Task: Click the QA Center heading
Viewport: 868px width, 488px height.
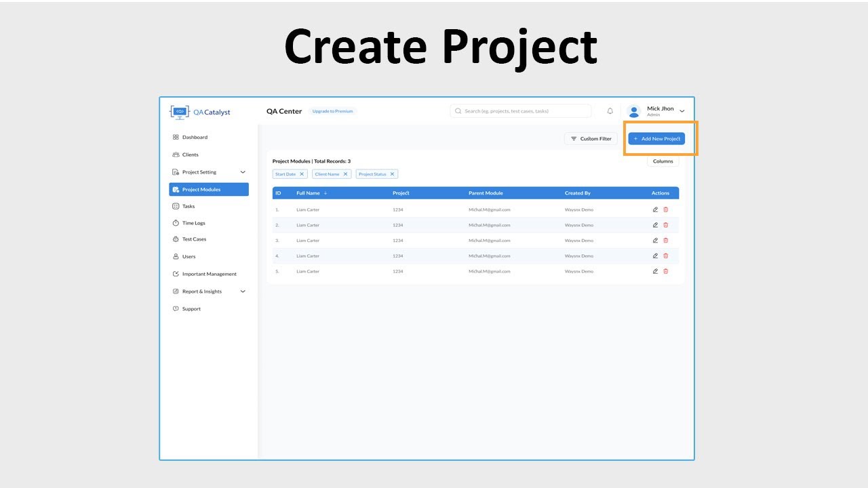Action: pyautogui.click(x=284, y=111)
